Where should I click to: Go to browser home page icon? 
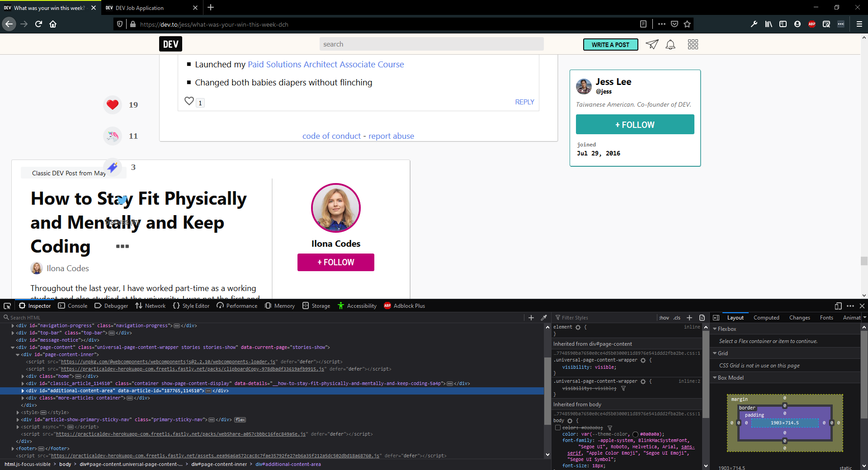coord(53,24)
